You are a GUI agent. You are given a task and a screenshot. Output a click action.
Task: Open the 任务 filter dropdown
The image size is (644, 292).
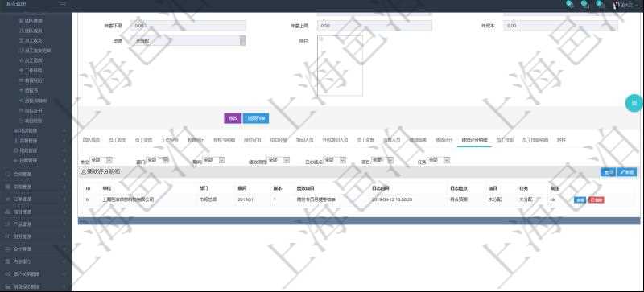(439, 160)
